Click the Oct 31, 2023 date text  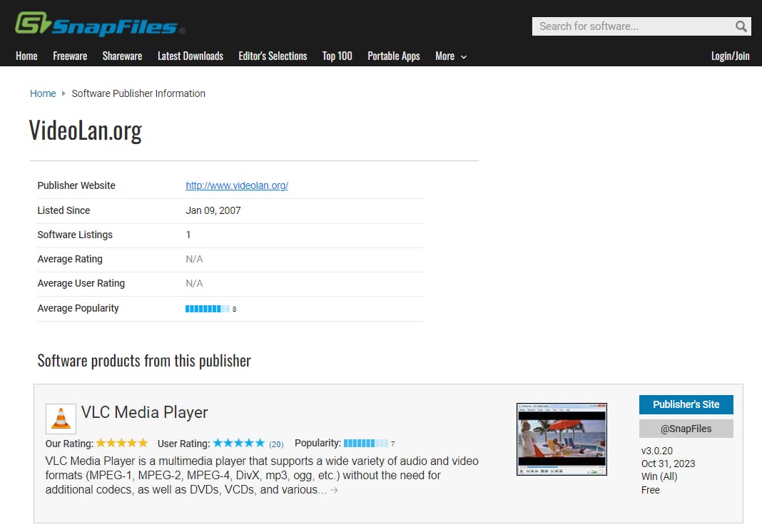668,464
